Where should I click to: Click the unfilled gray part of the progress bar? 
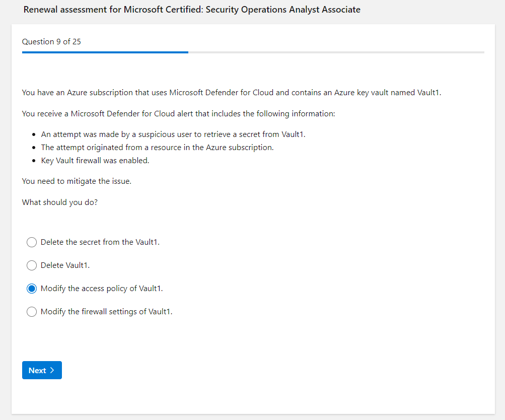[336, 52]
